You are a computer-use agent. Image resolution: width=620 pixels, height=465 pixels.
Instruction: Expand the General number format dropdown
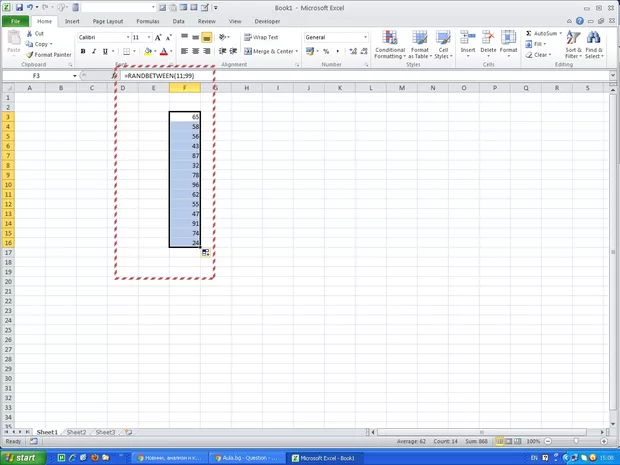pyautogui.click(x=365, y=37)
